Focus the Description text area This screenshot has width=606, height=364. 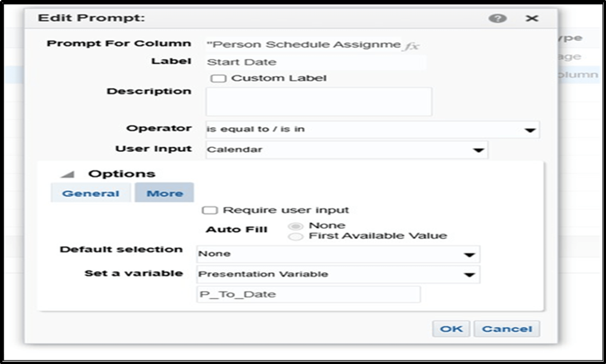point(319,102)
